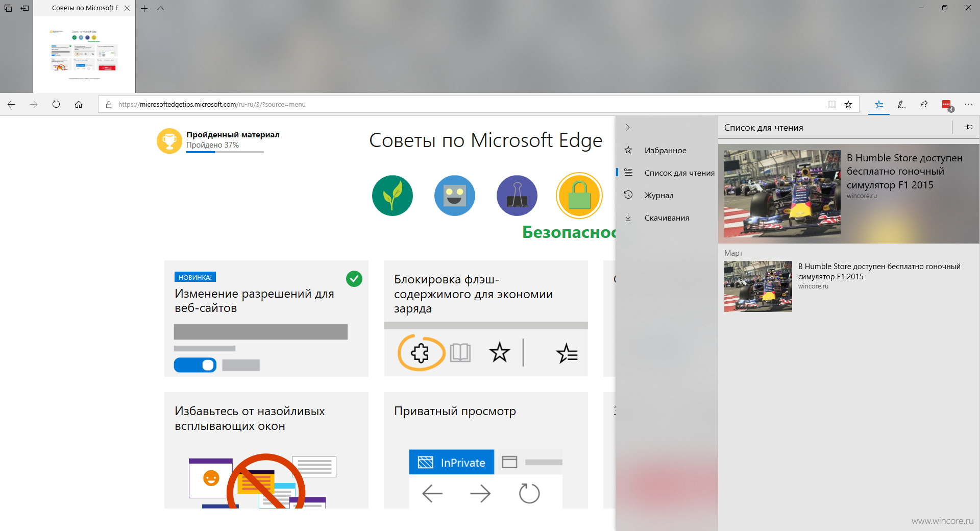Click the Forward navigation arrow
980x531 pixels.
tap(34, 104)
